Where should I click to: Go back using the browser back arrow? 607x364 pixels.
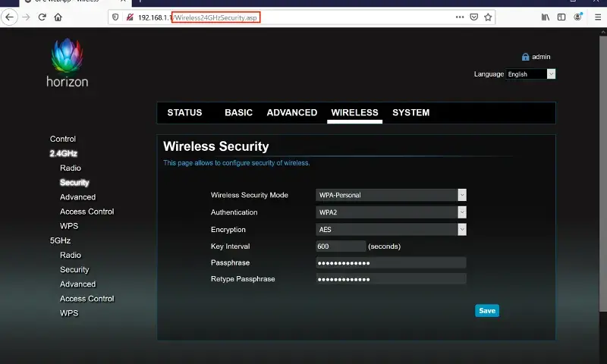pyautogui.click(x=9, y=17)
